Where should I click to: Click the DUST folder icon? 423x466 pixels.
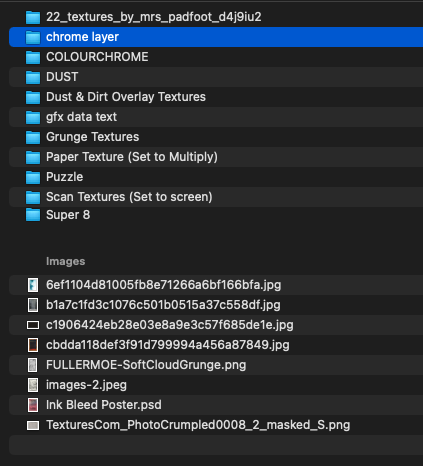click(33, 77)
